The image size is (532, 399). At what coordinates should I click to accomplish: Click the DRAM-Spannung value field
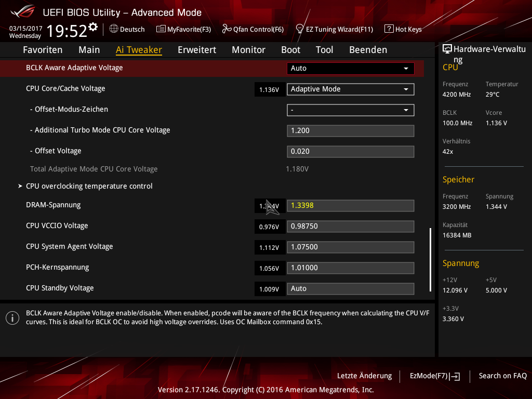pos(351,206)
